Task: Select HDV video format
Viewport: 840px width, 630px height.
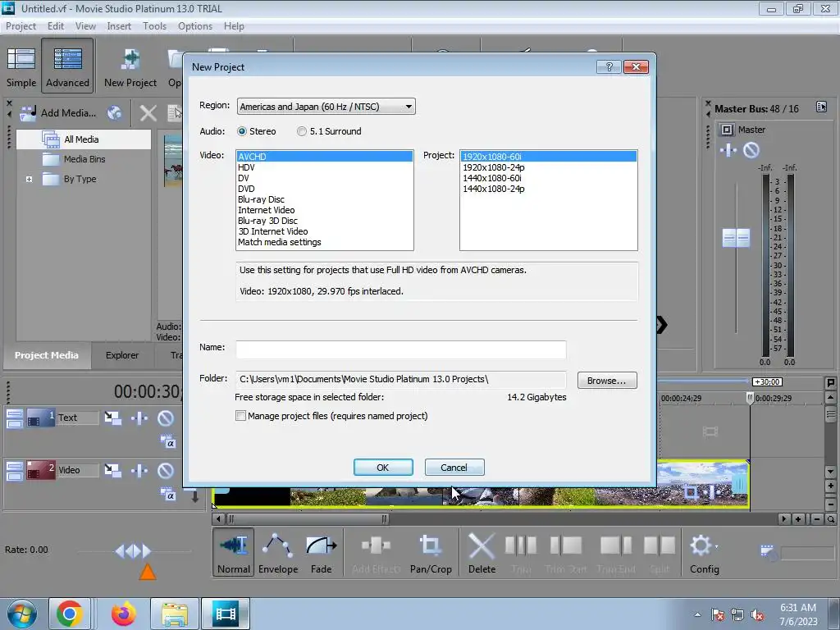Action: [325, 167]
